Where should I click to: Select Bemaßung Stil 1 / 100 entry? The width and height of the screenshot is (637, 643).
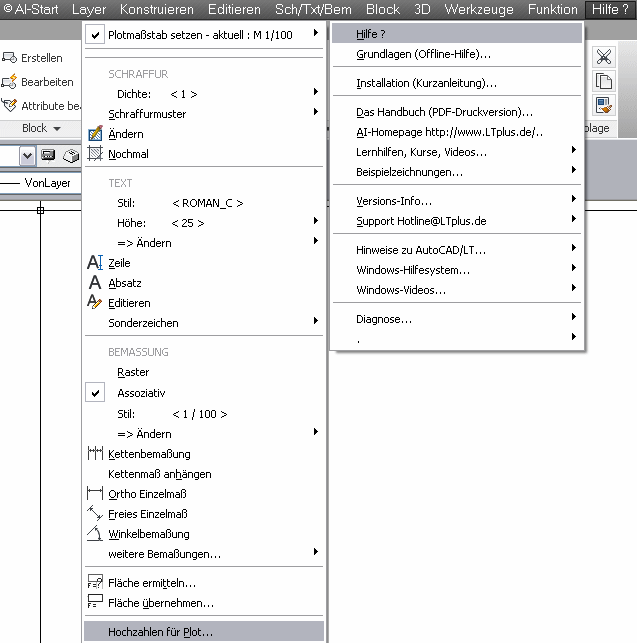pyautogui.click(x=204, y=414)
